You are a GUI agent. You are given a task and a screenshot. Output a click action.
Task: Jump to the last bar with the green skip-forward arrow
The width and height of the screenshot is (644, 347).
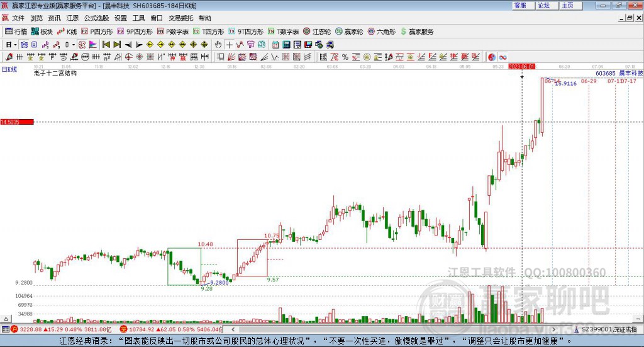pos(117,45)
